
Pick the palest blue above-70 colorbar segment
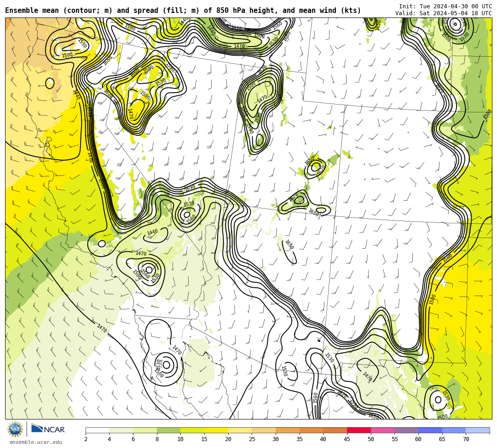(478, 430)
